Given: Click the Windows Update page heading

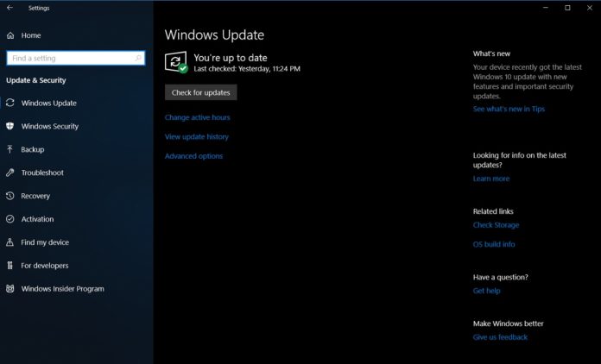Looking at the screenshot, I should point(214,35).
